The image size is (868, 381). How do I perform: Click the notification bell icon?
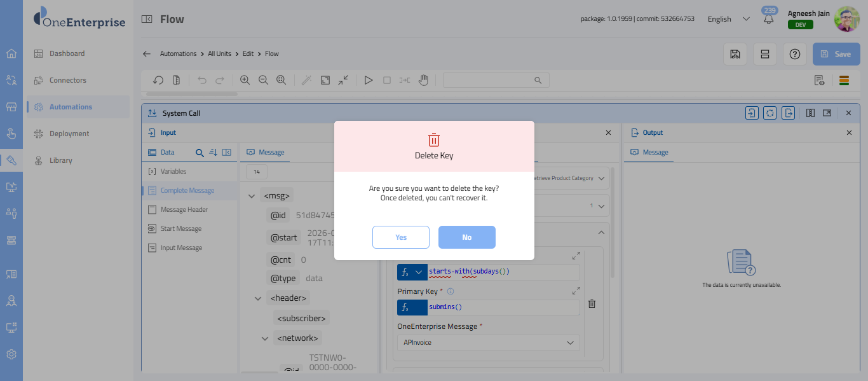pyautogui.click(x=769, y=20)
